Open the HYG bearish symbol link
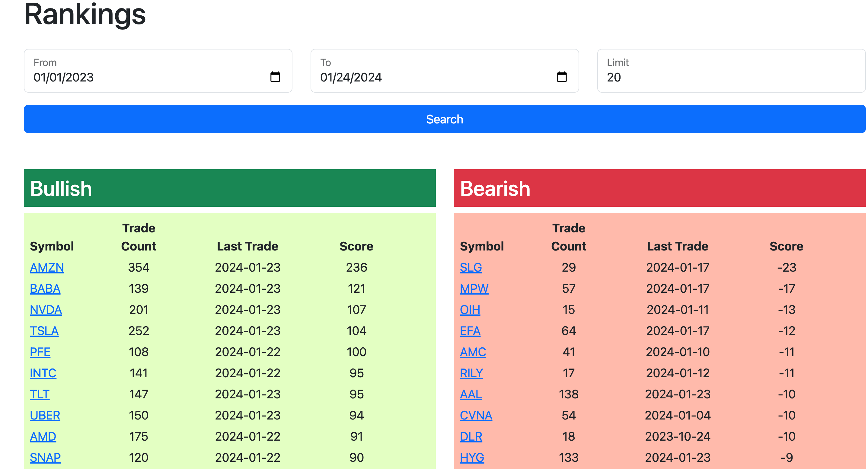The width and height of the screenshot is (868, 469). (x=472, y=458)
